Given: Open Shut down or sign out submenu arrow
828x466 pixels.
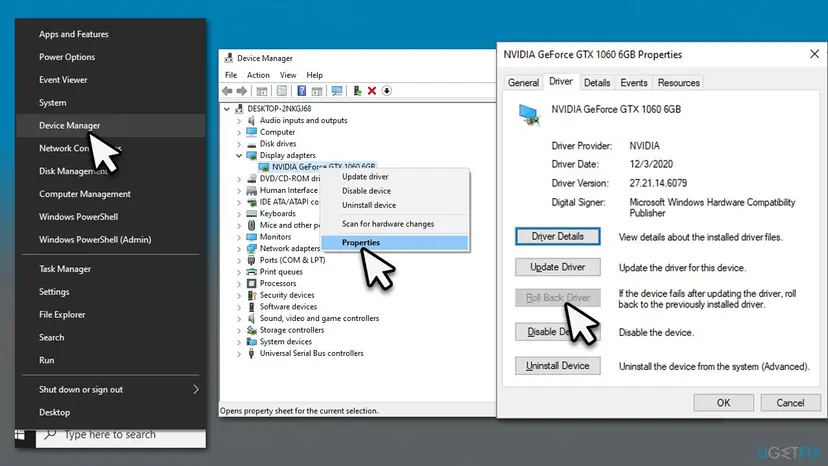Looking at the screenshot, I should tap(196, 389).
